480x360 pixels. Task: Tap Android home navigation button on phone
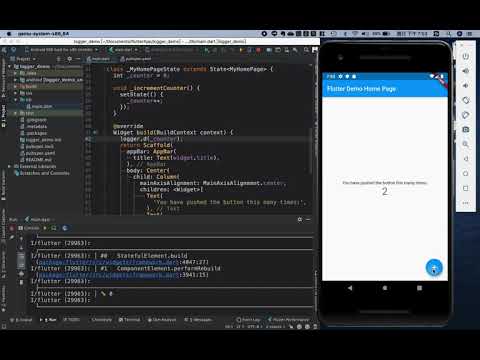[x=385, y=288]
